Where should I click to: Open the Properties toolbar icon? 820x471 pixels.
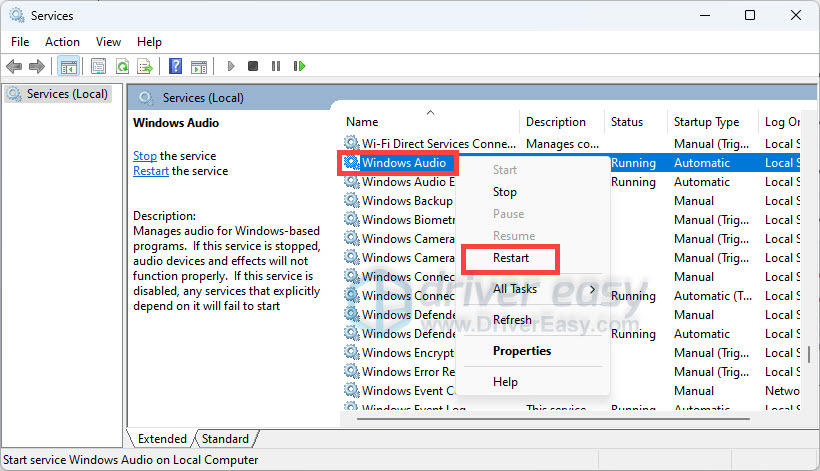point(98,66)
